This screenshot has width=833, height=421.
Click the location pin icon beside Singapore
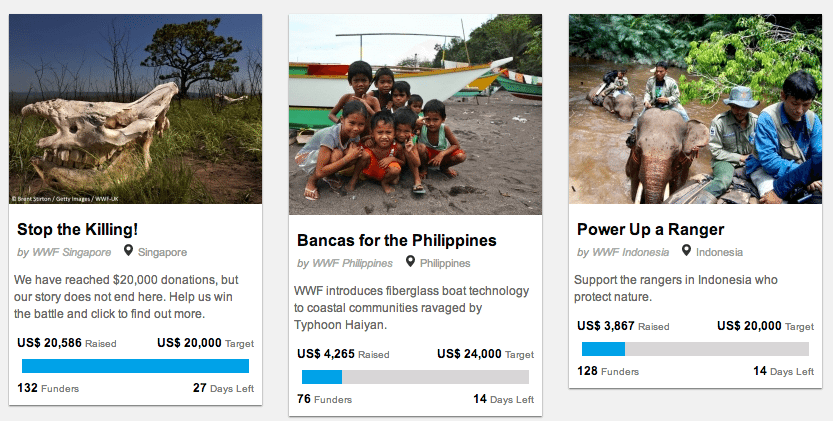pos(128,251)
